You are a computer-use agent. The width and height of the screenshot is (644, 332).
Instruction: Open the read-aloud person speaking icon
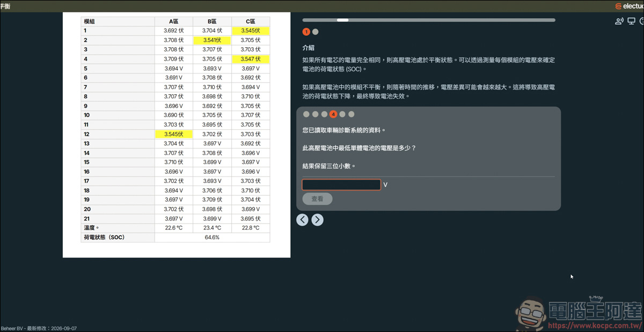[x=619, y=21]
